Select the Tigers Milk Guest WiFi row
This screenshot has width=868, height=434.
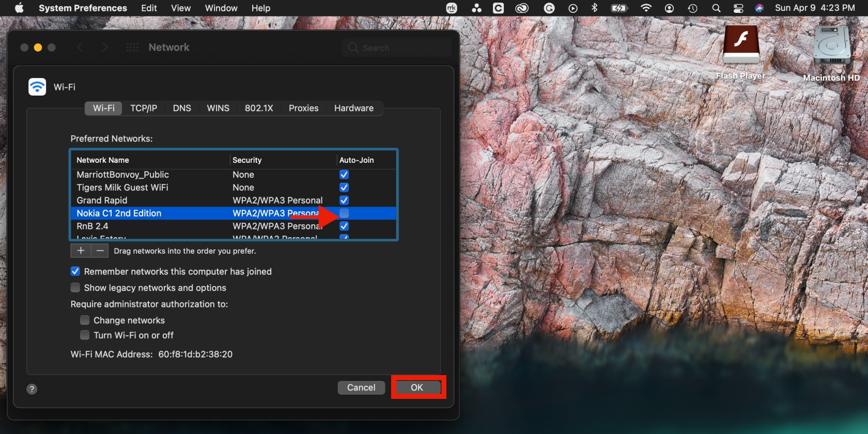coord(234,188)
